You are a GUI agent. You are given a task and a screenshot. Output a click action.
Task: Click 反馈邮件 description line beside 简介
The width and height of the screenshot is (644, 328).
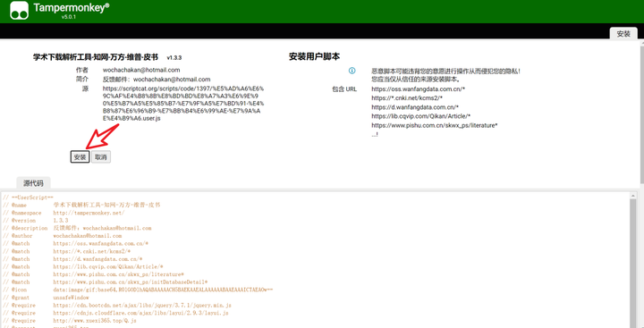[x=157, y=80]
